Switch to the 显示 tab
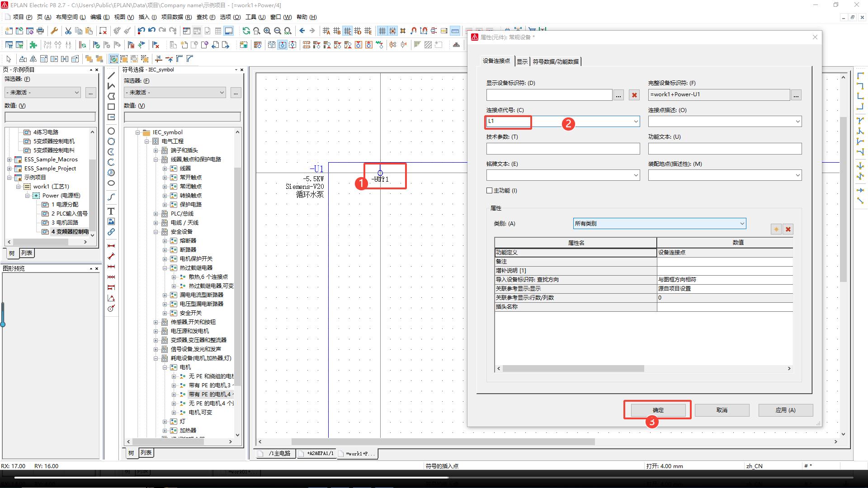Viewport: 868px width, 488px height. [522, 61]
